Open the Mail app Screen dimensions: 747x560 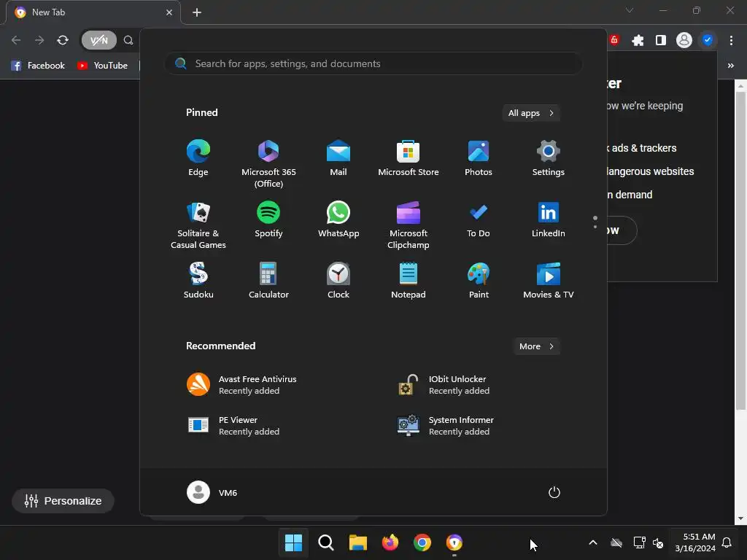[338, 158]
